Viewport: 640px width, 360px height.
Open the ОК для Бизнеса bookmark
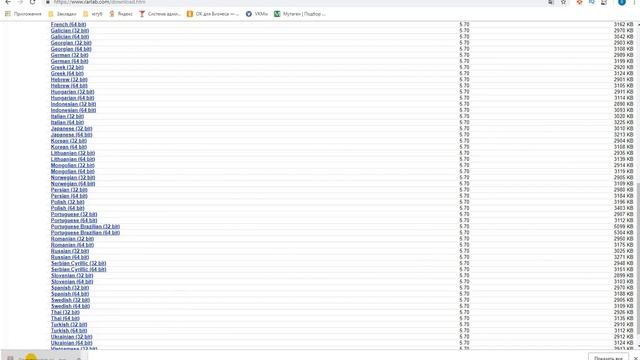pos(213,14)
